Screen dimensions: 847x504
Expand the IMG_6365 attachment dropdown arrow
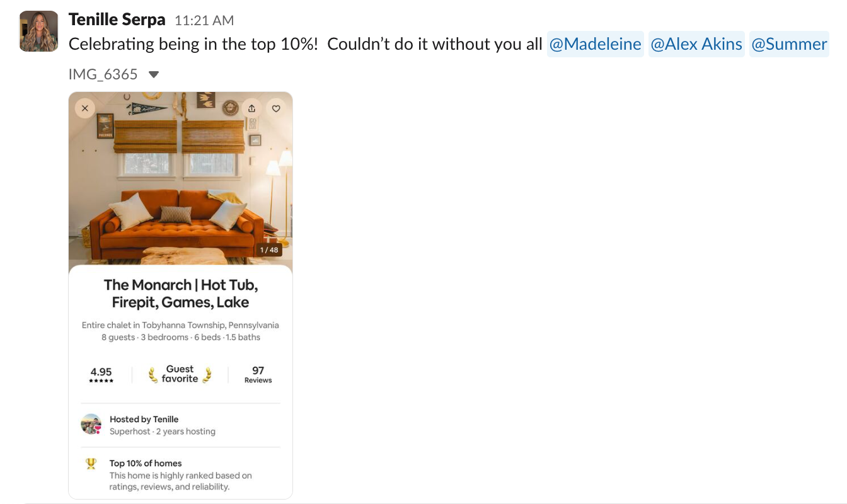153,75
